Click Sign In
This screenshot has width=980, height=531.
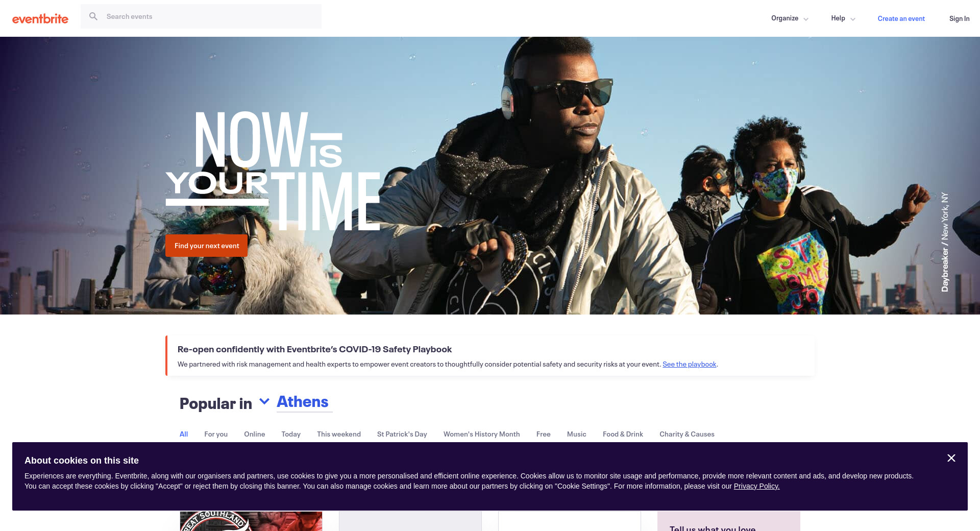click(x=959, y=18)
